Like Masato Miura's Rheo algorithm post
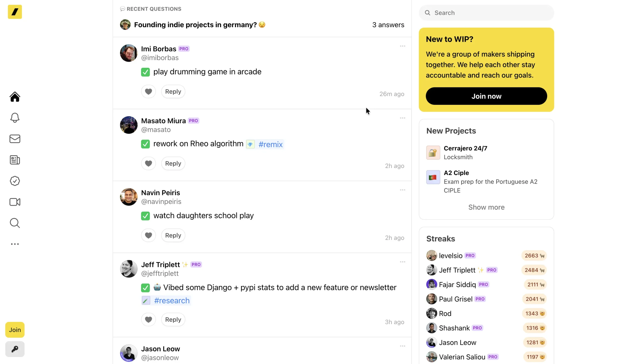The height and width of the screenshot is (364, 644). point(148,163)
